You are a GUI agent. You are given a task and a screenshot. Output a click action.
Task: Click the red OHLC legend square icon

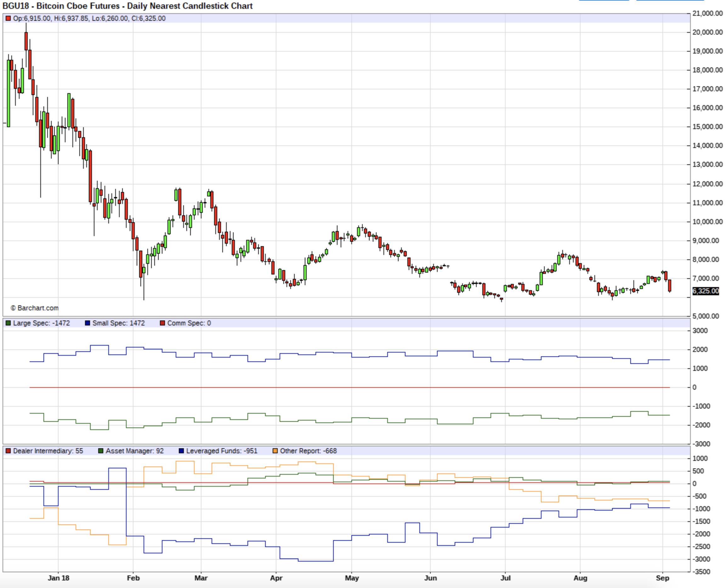click(8, 18)
